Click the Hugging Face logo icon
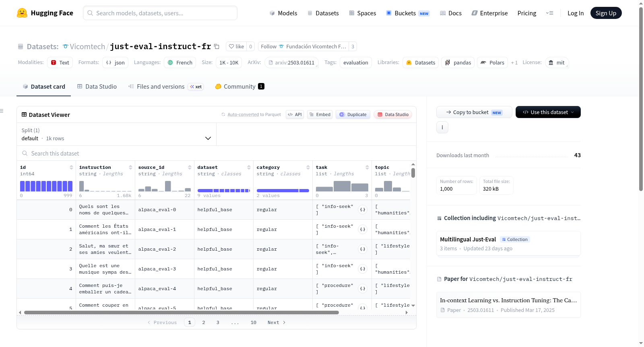 click(22, 13)
